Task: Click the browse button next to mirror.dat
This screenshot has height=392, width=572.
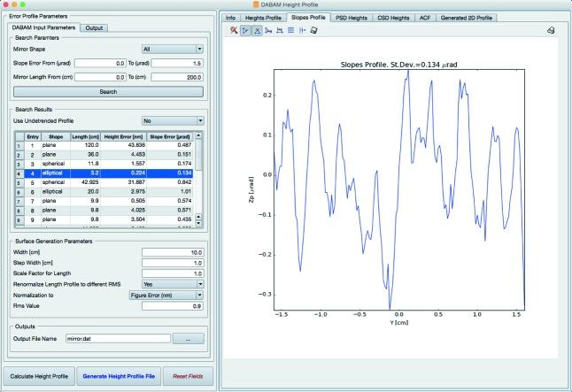Action: pyautogui.click(x=188, y=339)
